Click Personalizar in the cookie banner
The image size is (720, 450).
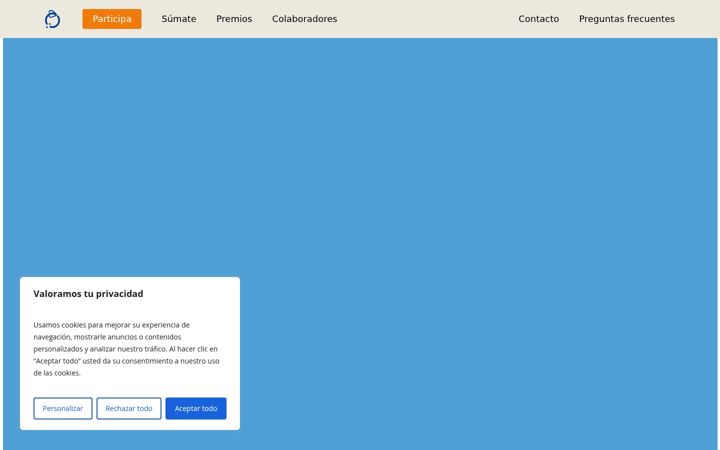coord(63,408)
